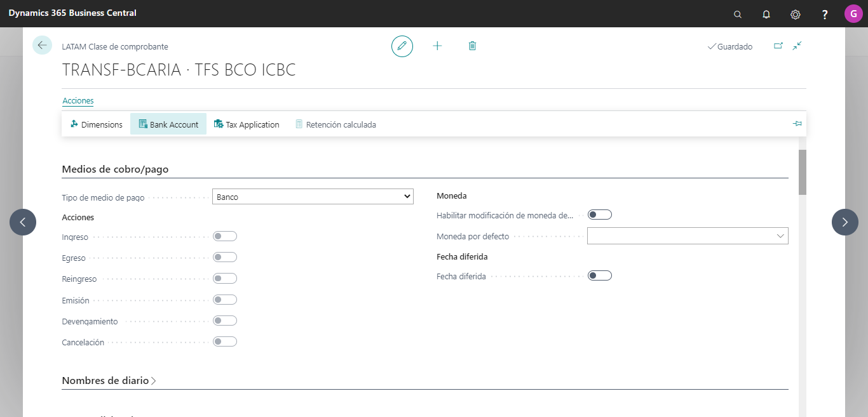Screen dimensions: 868x417
Task: Click the pencil edit icon
Action: (402, 46)
